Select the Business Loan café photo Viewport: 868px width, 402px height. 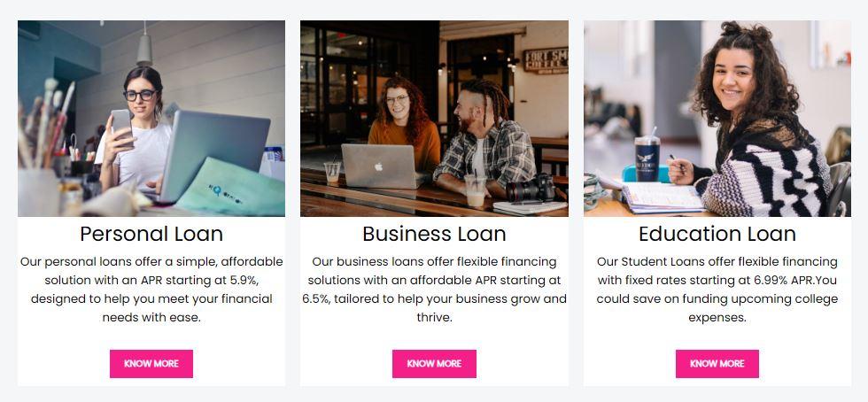click(x=434, y=119)
